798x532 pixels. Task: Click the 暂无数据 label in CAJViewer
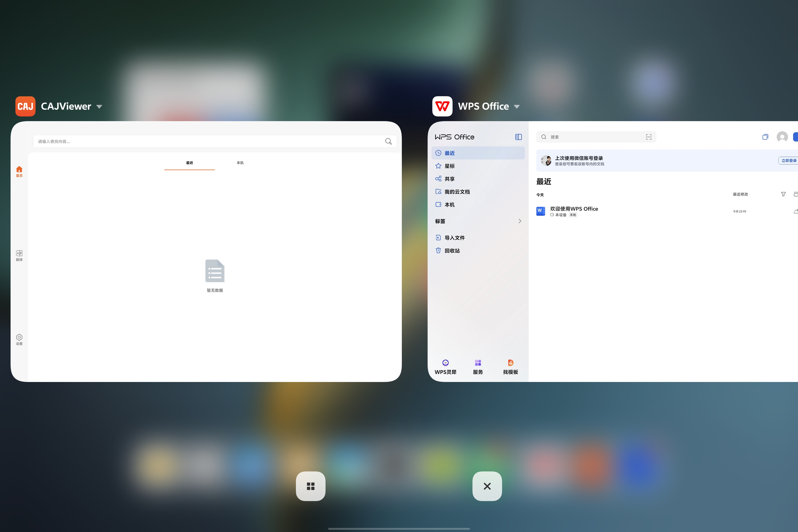point(215,290)
